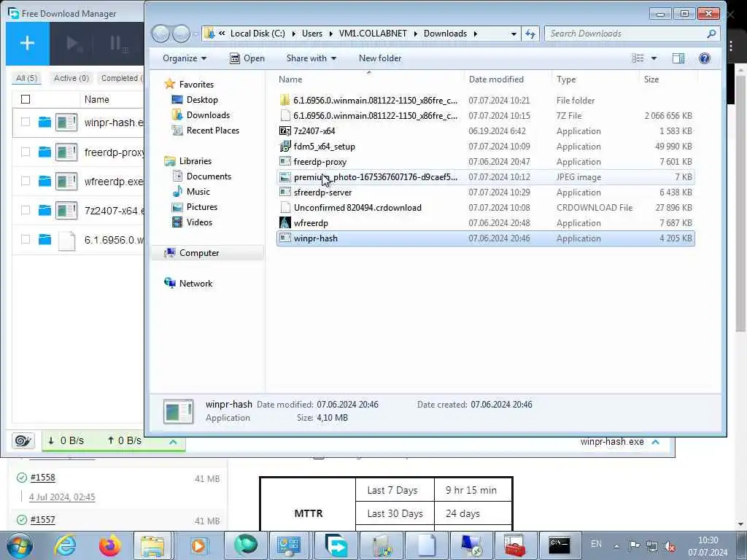Open Share with dropdown menu
747x560 pixels.
[x=311, y=58]
